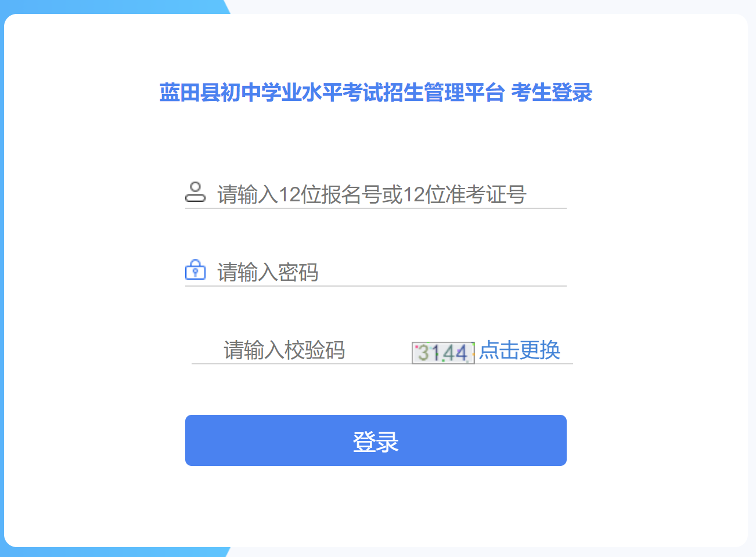
Task: Click the 考生登录 heading text
Action: tap(552, 93)
